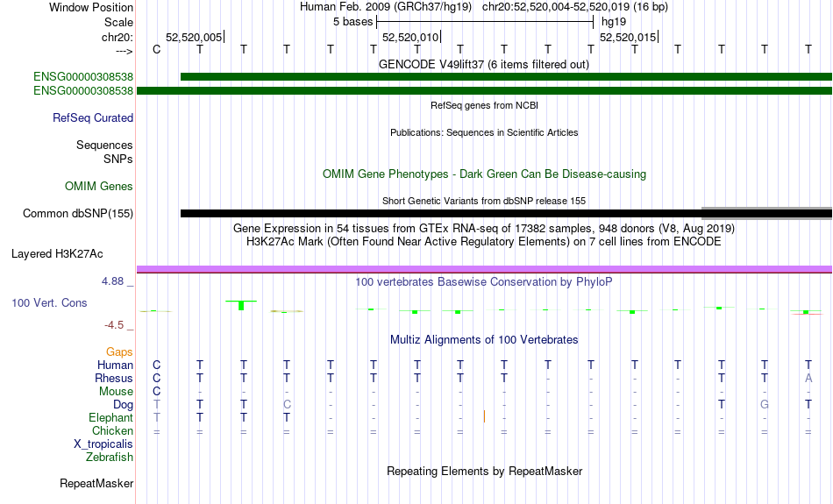
Task: Click the OMIM Genes track label
Action: click(99, 187)
